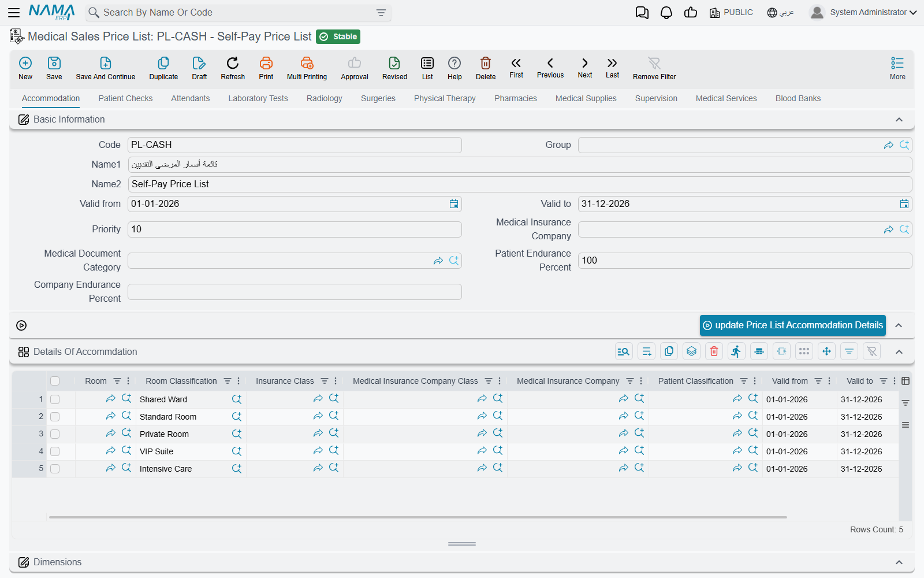Click Save And Continue
The width and height of the screenshot is (924, 578).
pos(106,68)
